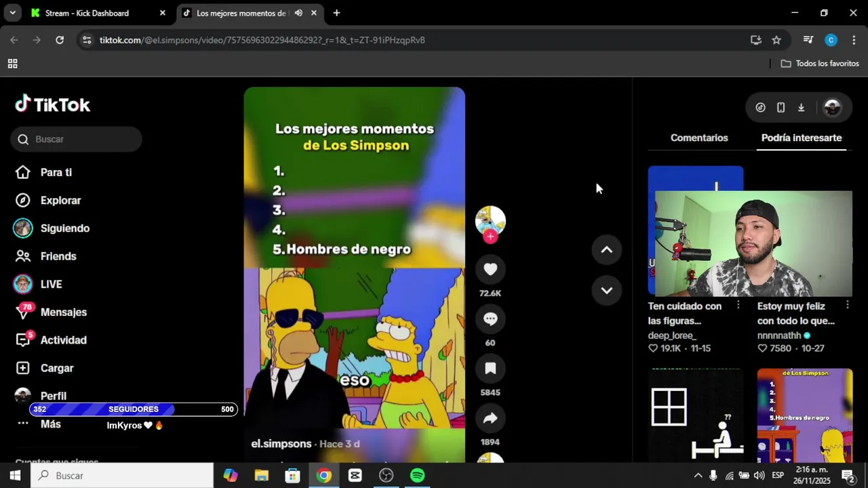Open CapCut from the taskbar
The height and width of the screenshot is (488, 868).
(355, 476)
